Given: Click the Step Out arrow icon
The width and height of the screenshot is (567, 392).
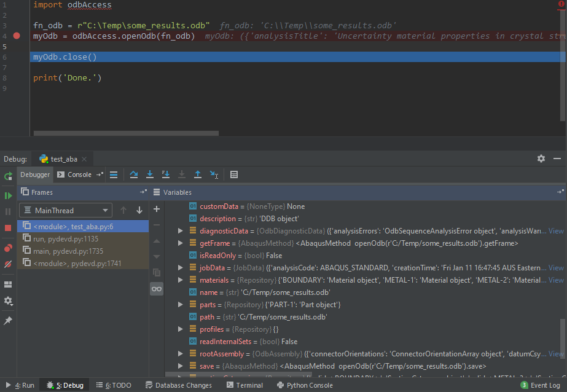Looking at the screenshot, I should click(x=198, y=175).
